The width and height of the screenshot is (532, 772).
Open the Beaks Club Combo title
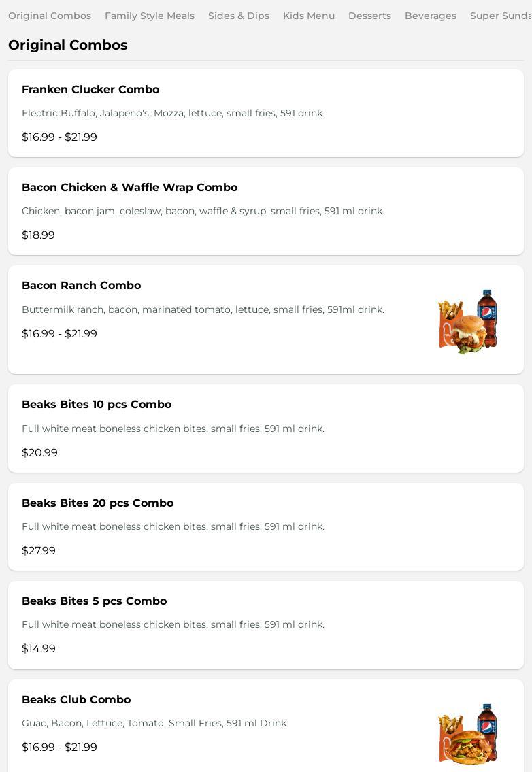coord(76,700)
